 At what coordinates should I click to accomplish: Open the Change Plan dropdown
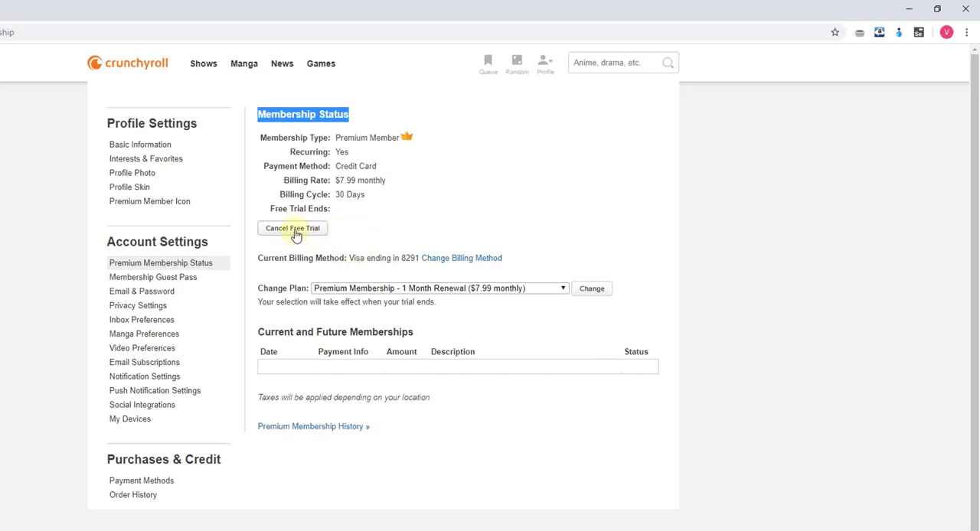439,288
